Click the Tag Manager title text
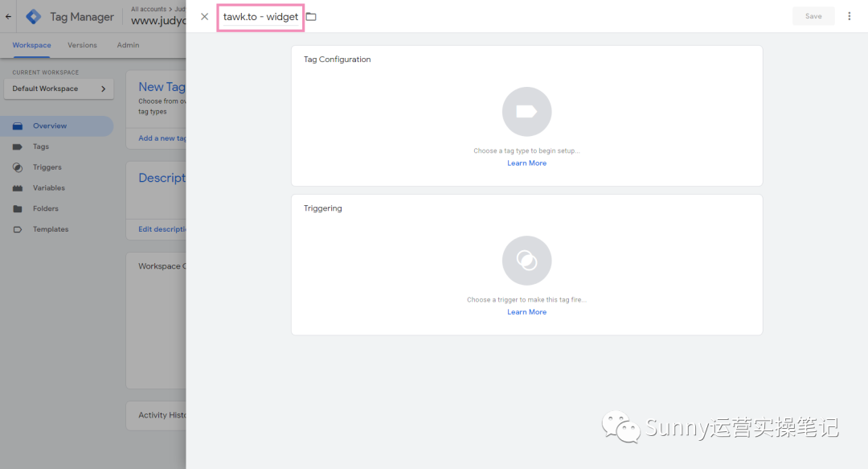This screenshot has height=469, width=868. (82, 17)
